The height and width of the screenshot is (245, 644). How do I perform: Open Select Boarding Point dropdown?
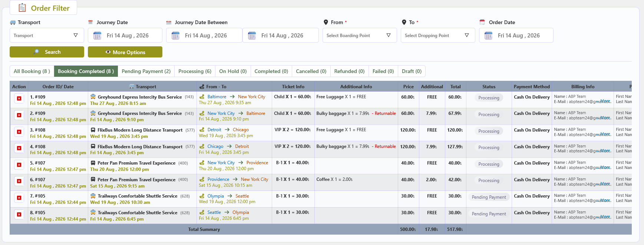pyautogui.click(x=360, y=36)
